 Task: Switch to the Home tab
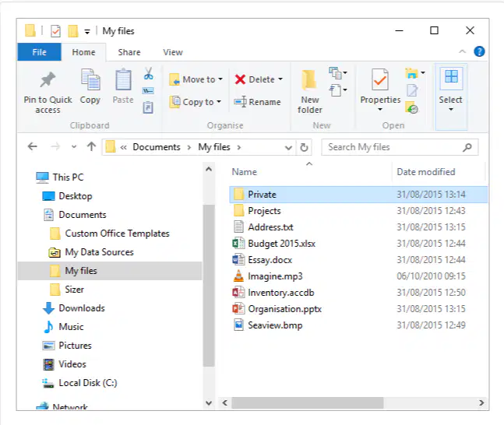[x=83, y=52]
